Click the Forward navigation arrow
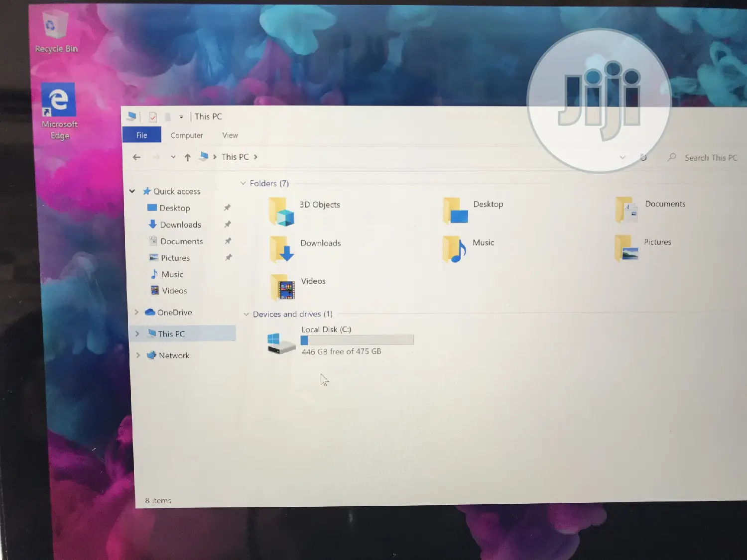The width and height of the screenshot is (747, 560). coord(156,157)
